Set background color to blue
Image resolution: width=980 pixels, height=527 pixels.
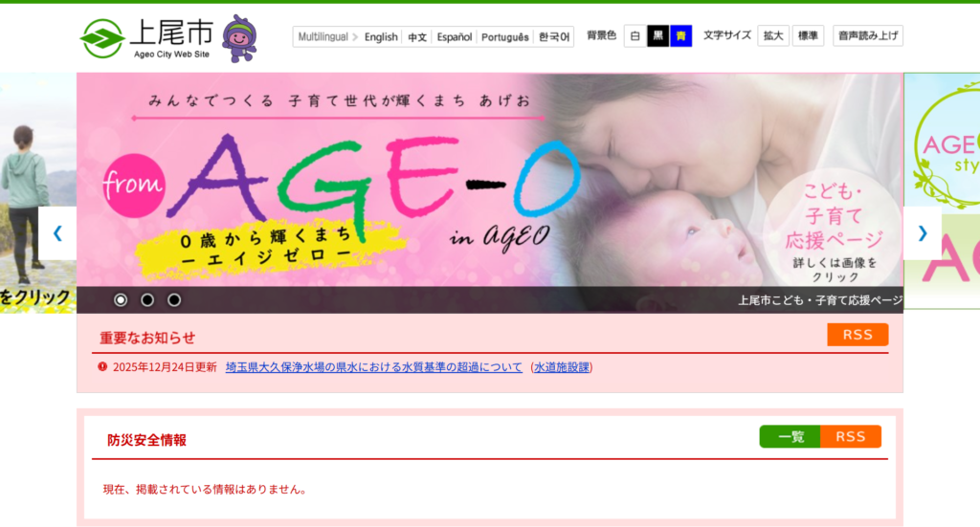coord(680,36)
